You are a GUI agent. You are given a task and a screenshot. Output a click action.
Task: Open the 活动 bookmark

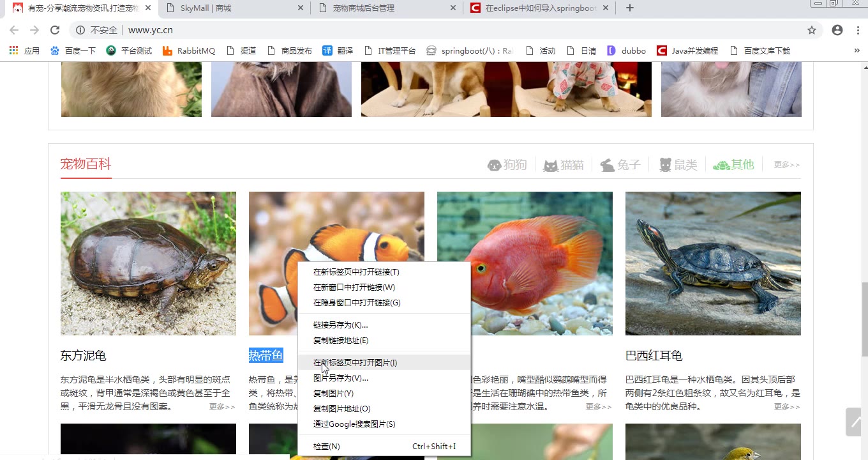pos(540,50)
